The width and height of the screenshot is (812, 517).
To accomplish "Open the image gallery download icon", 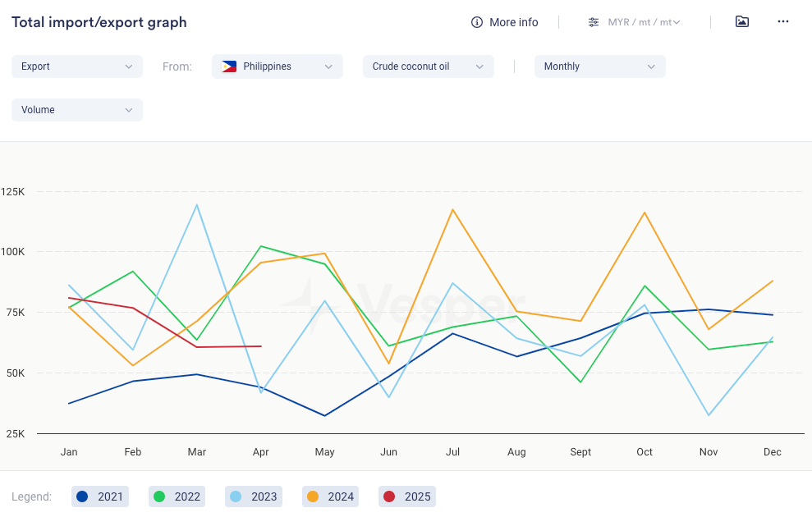I will [x=741, y=22].
